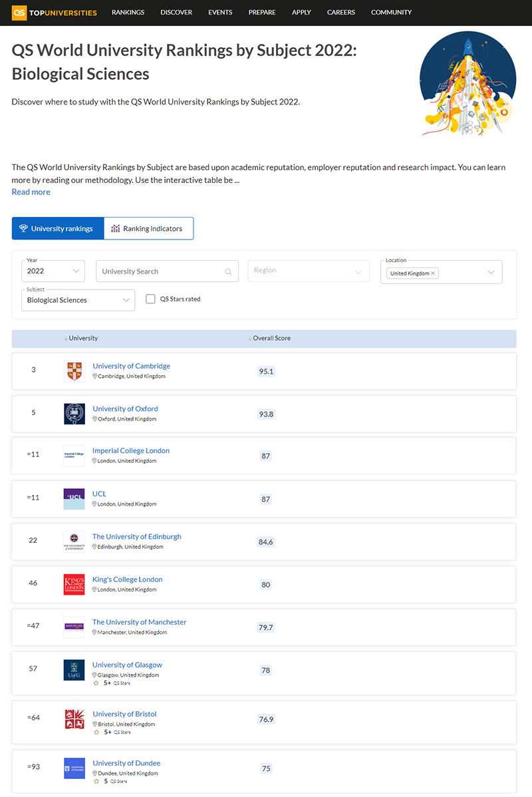This screenshot has width=532, height=797.
Task: Open the University of Oxford link
Action: click(x=125, y=408)
